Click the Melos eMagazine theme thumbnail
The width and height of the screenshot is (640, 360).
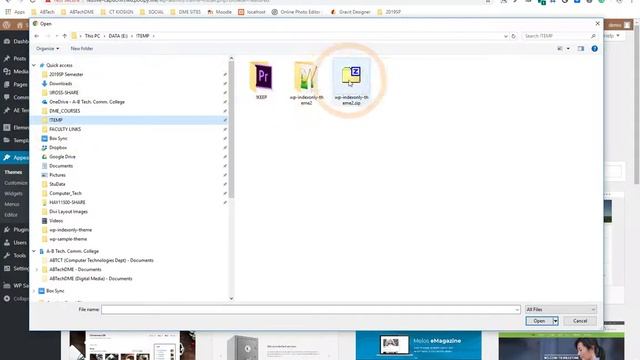[418, 345]
